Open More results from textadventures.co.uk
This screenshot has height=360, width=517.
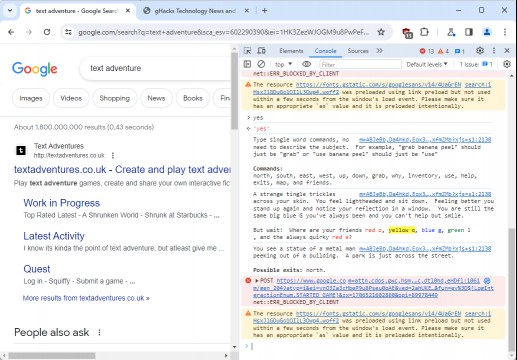click(86, 298)
